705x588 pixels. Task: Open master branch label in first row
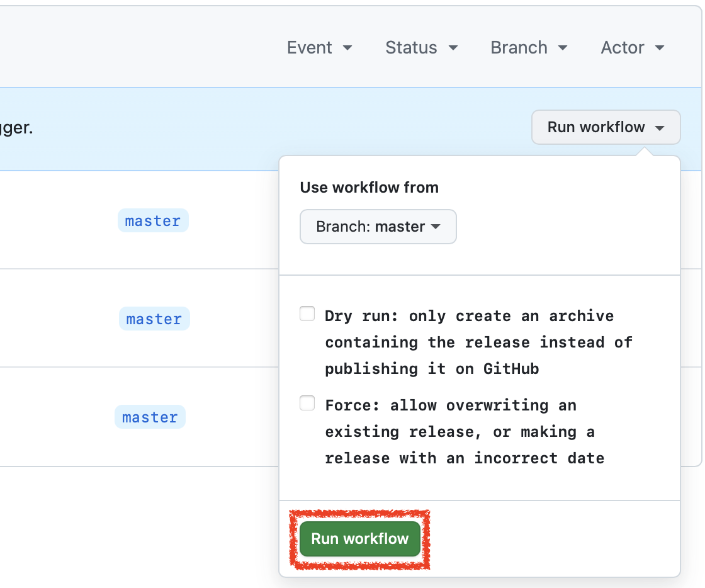point(153,221)
